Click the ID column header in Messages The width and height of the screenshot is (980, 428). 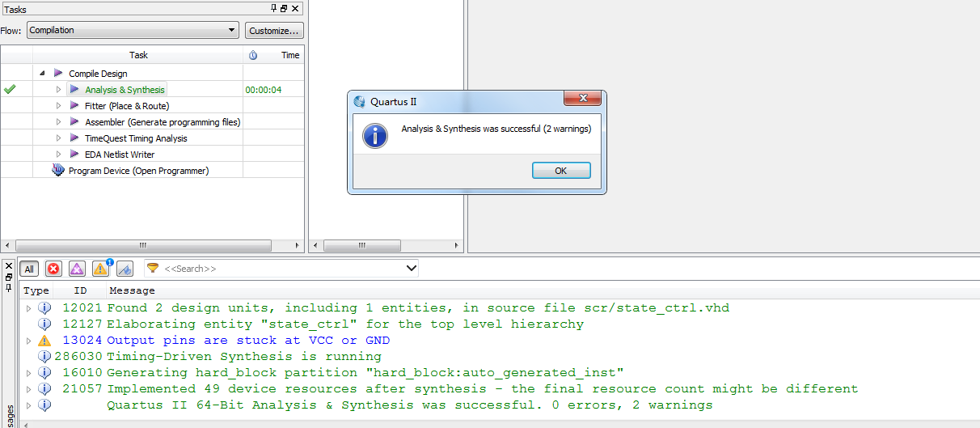click(x=80, y=290)
